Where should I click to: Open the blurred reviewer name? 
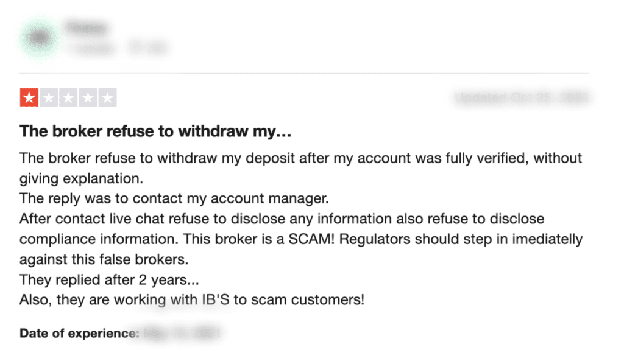tap(86, 27)
